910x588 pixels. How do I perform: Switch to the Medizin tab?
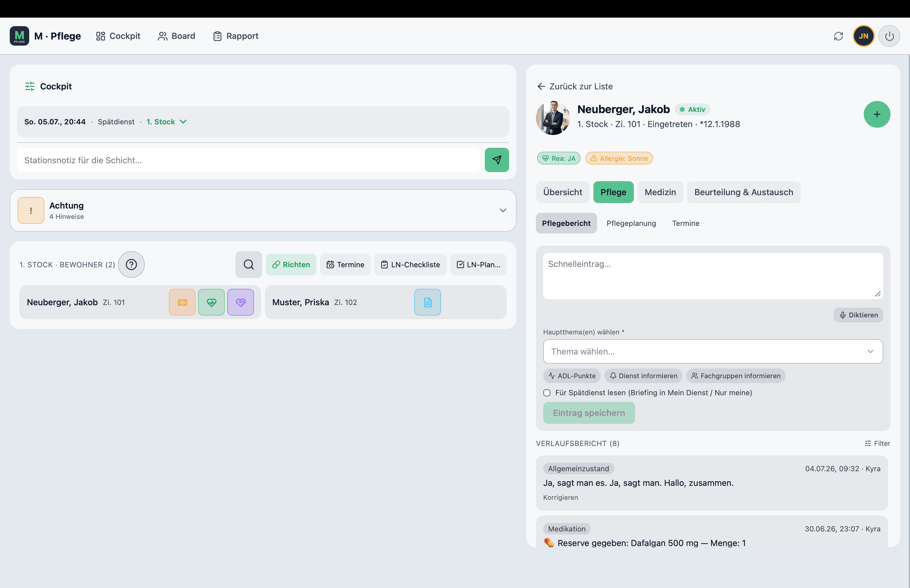660,192
